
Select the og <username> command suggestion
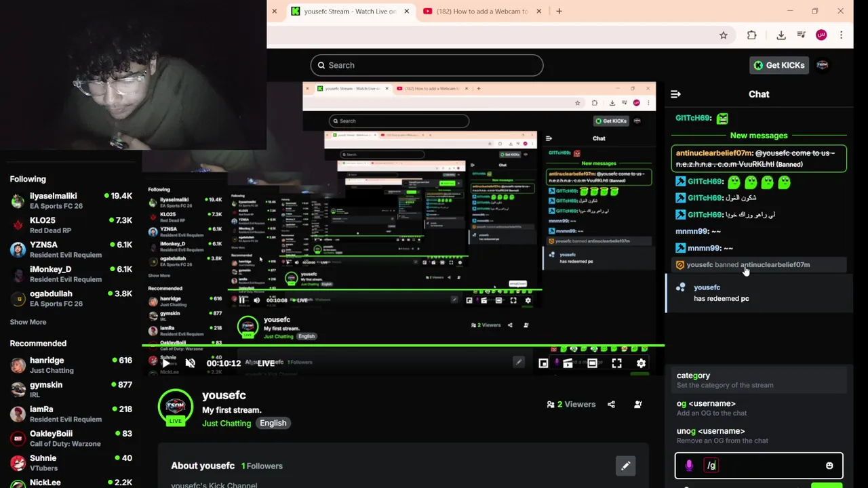(x=758, y=407)
